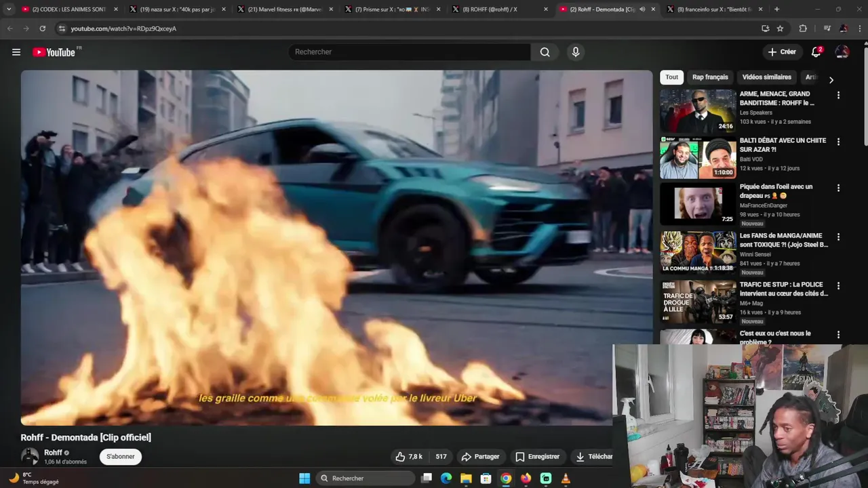Click the Partager share button
Screen dimensions: 868x488
480,457
